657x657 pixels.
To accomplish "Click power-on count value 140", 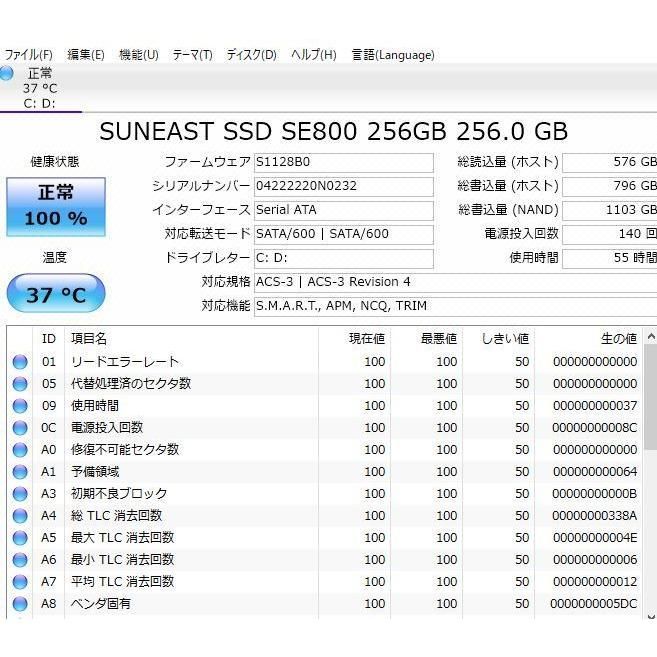I will pos(610,234).
